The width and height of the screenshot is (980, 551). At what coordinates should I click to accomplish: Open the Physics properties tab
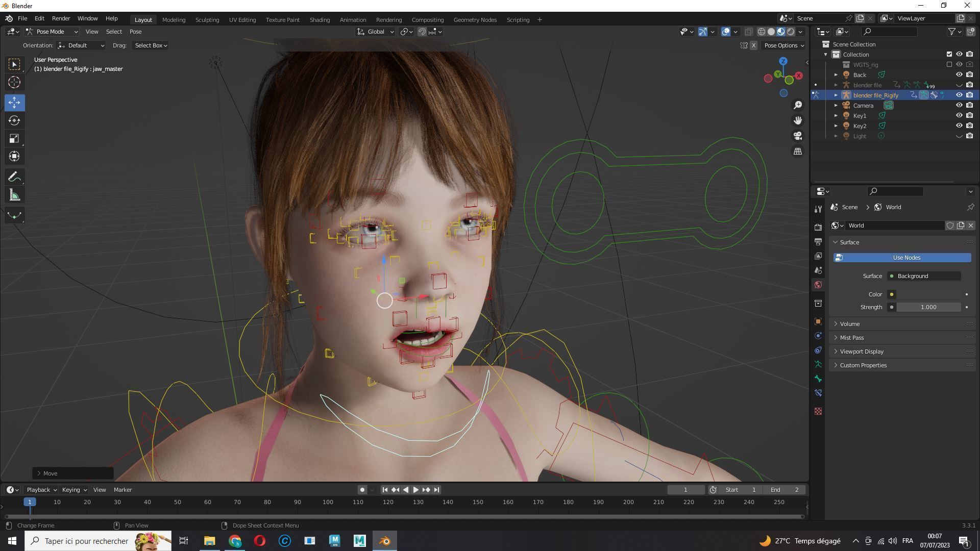pos(818,336)
